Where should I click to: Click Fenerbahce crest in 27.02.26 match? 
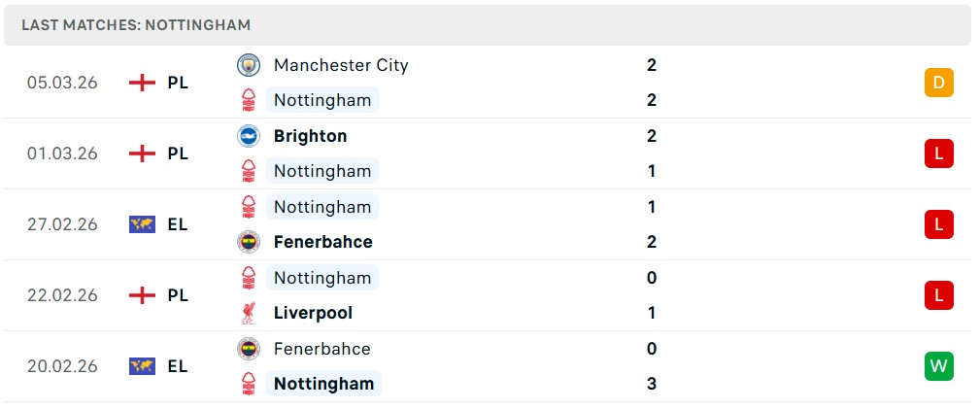pyautogui.click(x=249, y=242)
